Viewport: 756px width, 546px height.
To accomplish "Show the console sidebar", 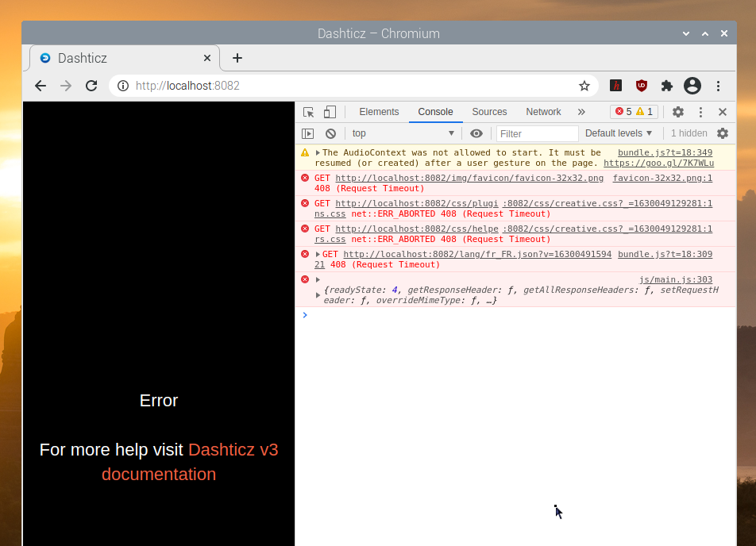I will click(x=307, y=133).
